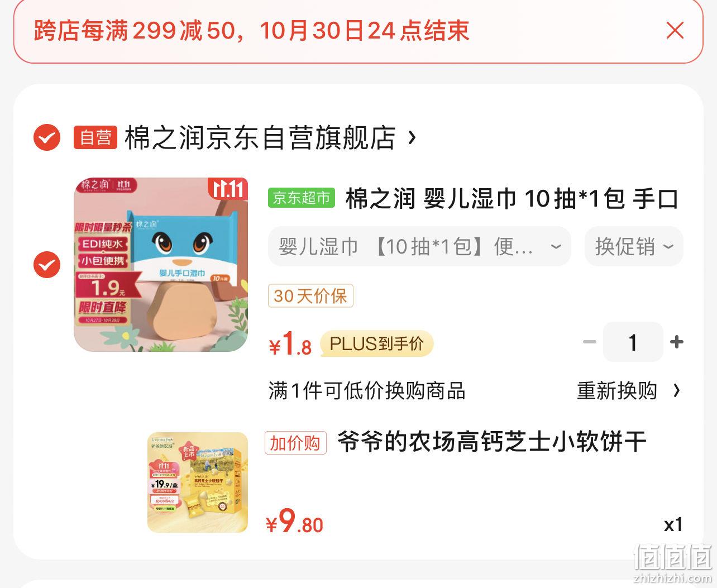Image resolution: width=717 pixels, height=588 pixels.
Task: Tap the 京东超市 green tag
Action: click(302, 198)
